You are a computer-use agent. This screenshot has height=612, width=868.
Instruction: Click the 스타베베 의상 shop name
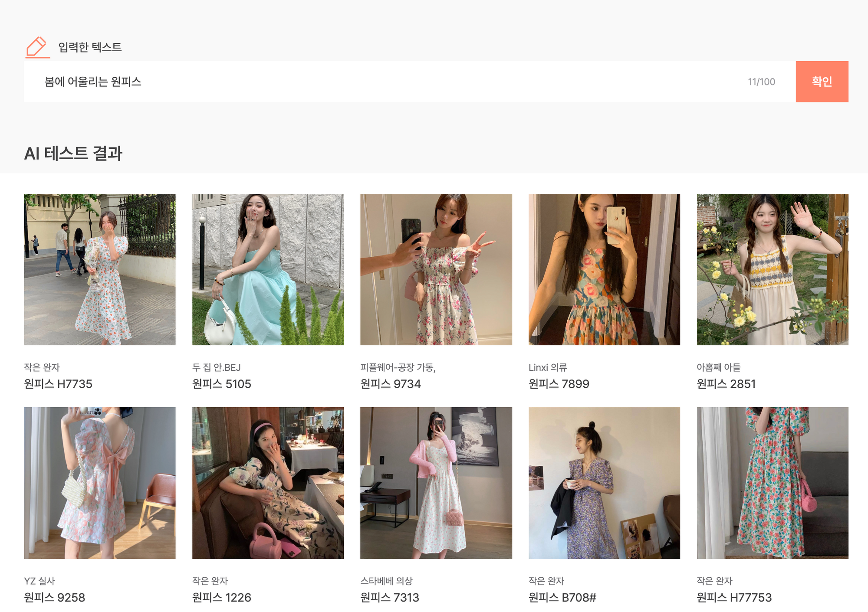386,581
